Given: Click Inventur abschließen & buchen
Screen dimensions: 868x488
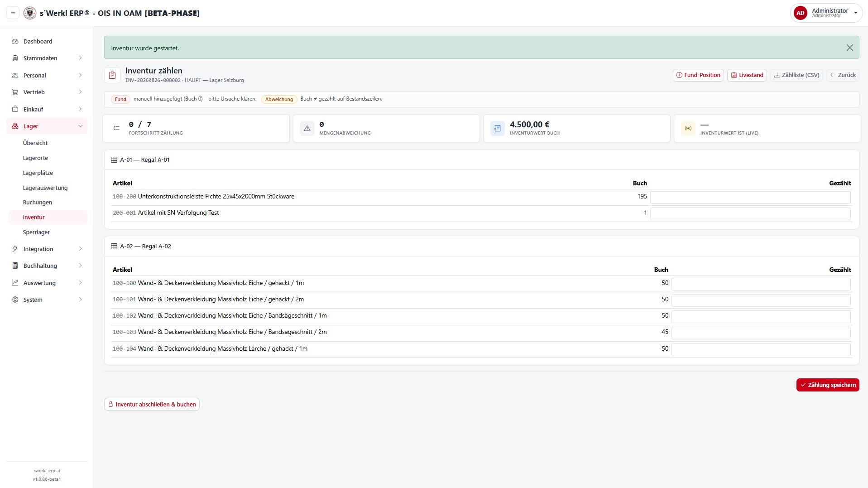Looking at the screenshot, I should point(152,404).
